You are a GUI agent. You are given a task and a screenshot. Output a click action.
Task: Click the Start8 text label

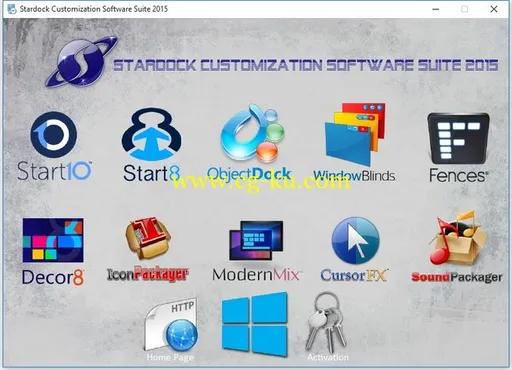click(x=152, y=174)
